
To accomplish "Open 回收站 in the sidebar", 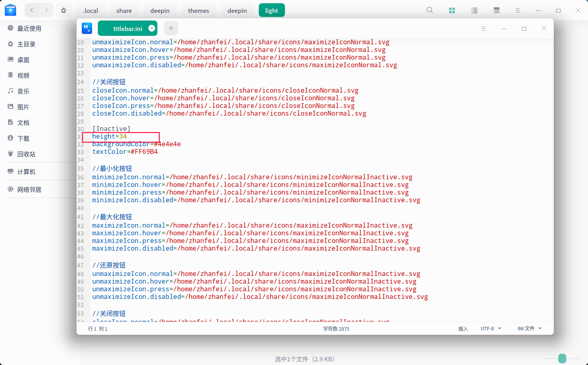I will point(26,154).
